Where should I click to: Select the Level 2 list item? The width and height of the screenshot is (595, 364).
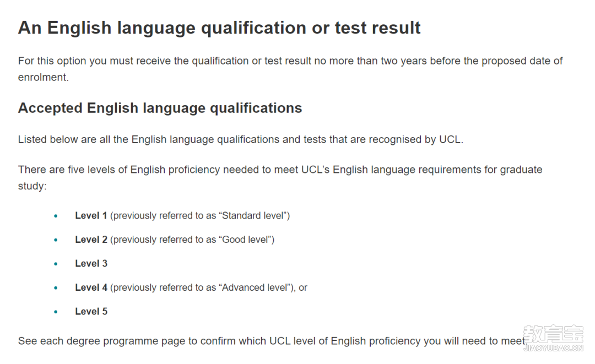point(175,240)
